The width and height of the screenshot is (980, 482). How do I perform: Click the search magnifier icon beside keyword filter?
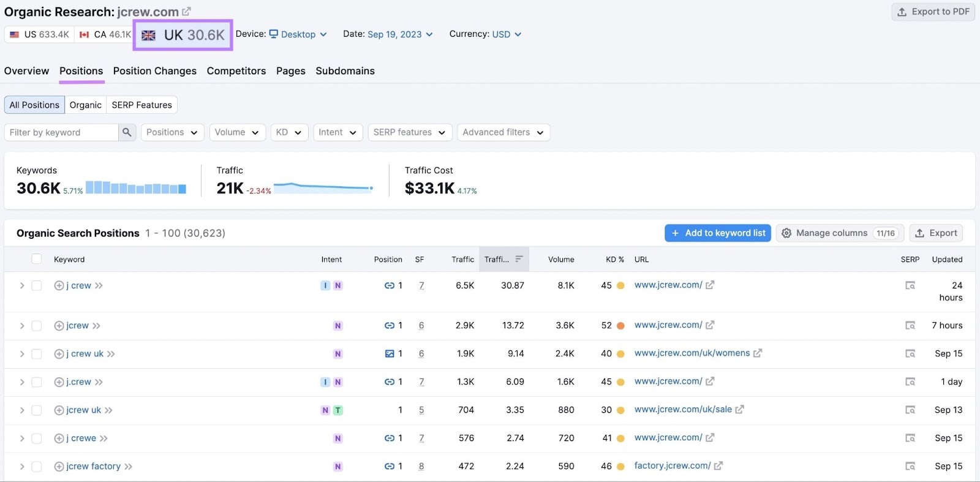(x=127, y=132)
